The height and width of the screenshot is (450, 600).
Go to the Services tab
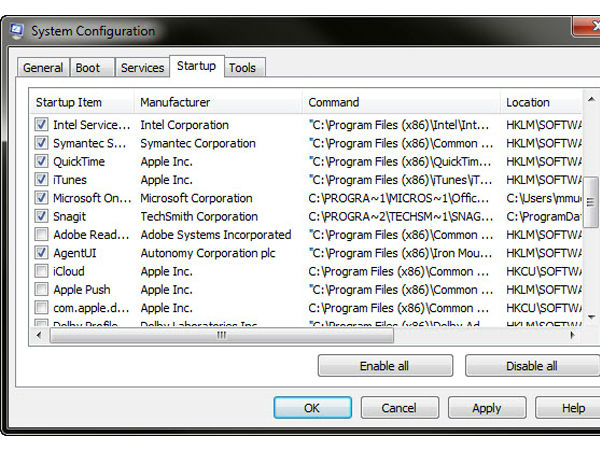click(x=142, y=68)
